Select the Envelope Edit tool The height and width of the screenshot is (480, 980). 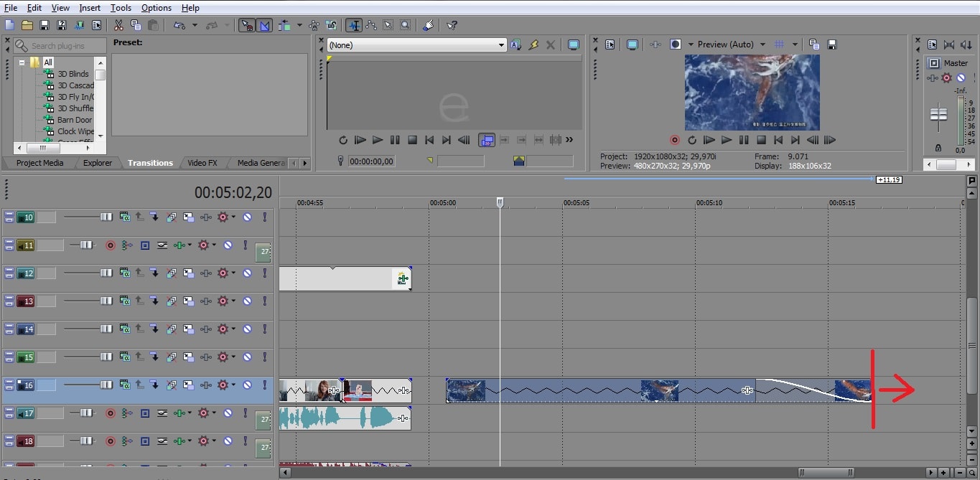coord(371,25)
